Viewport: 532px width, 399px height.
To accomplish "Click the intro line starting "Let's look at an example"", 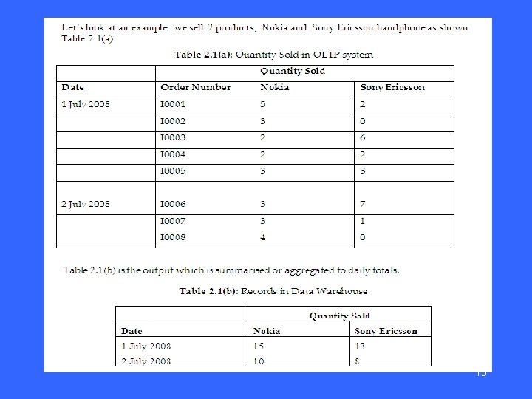I will tap(265, 28).
